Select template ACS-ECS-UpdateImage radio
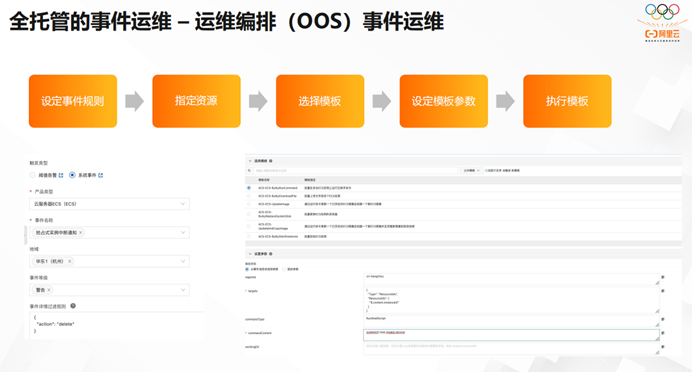Screen dimensions: 692x372 click(x=249, y=204)
